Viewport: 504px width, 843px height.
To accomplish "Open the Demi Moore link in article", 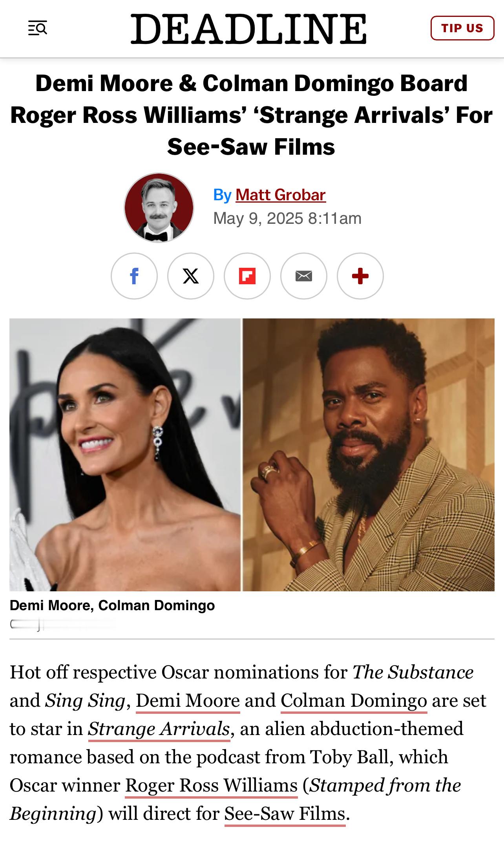I will tap(188, 700).
